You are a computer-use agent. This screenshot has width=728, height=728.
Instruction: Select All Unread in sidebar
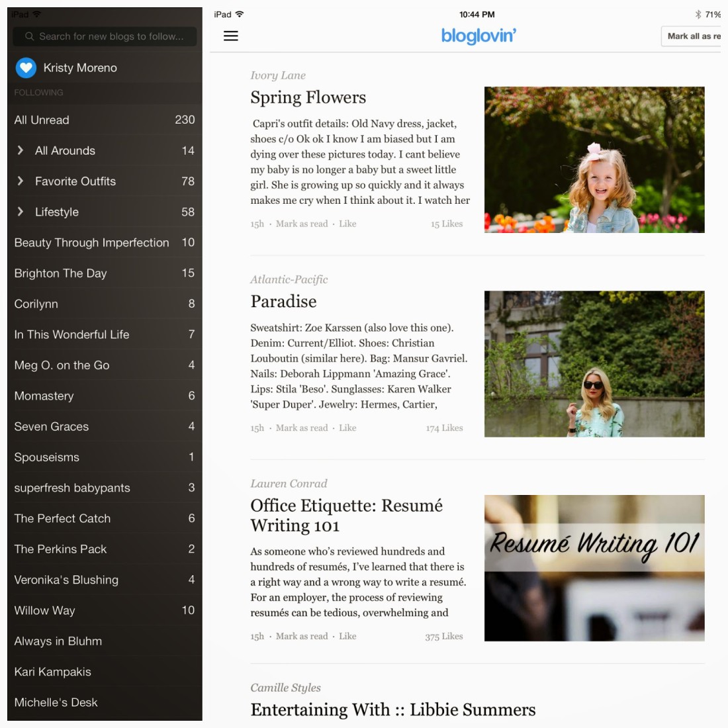[x=105, y=120]
